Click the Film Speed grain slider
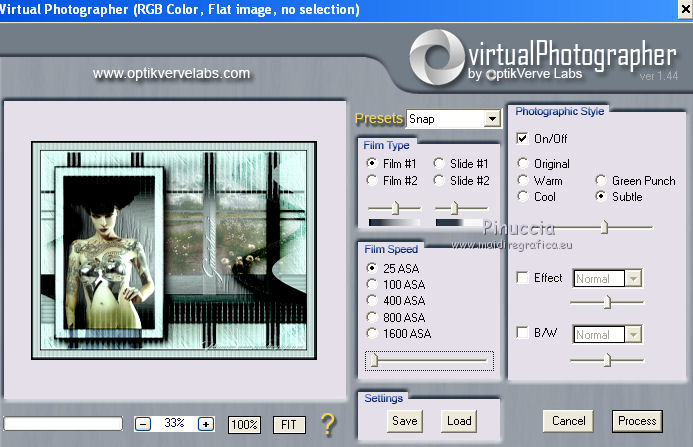Screen dimensions: 693x447 tap(430, 361)
